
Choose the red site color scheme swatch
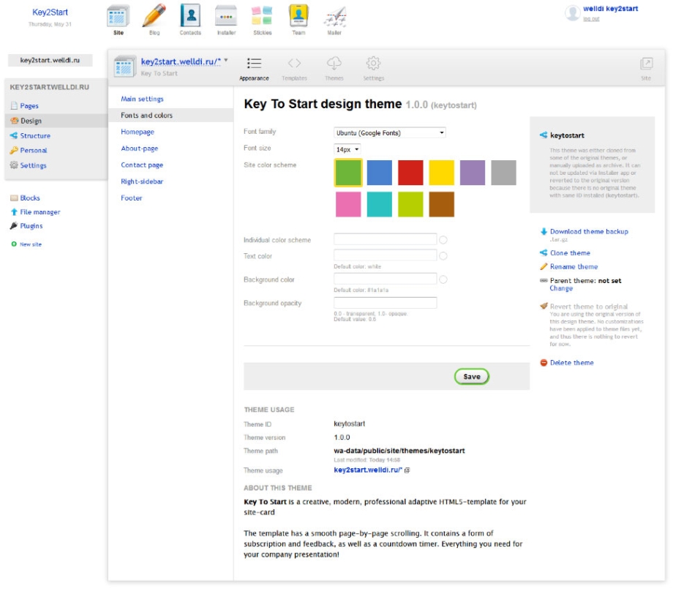click(x=410, y=173)
